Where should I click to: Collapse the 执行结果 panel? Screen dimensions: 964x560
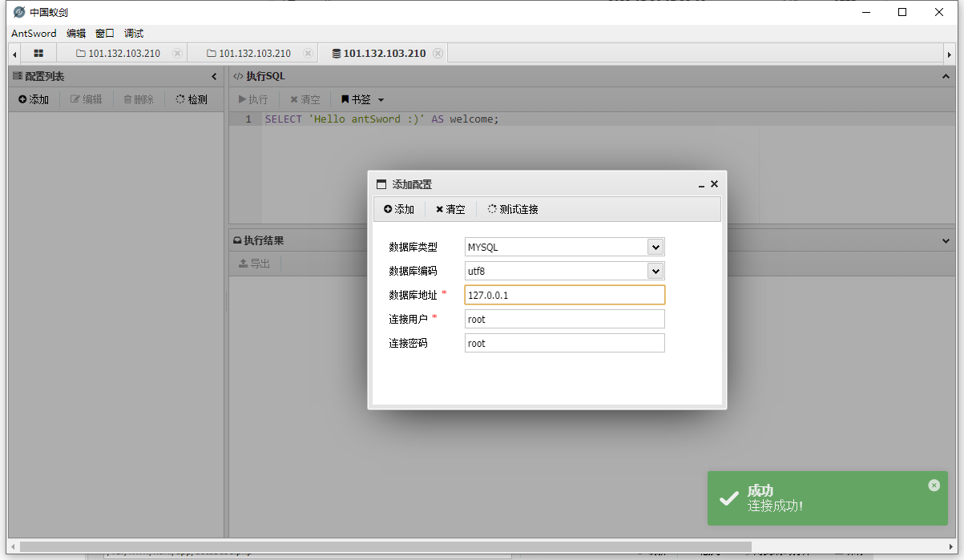pyautogui.click(x=946, y=240)
